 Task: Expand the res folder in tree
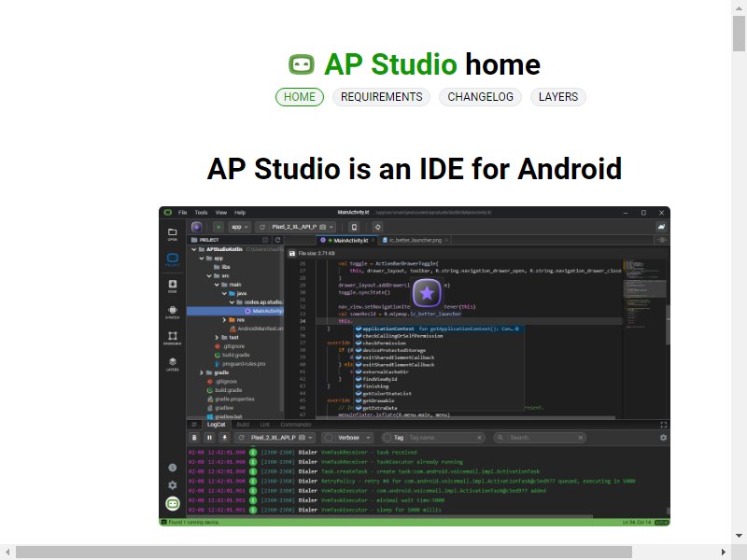point(224,320)
